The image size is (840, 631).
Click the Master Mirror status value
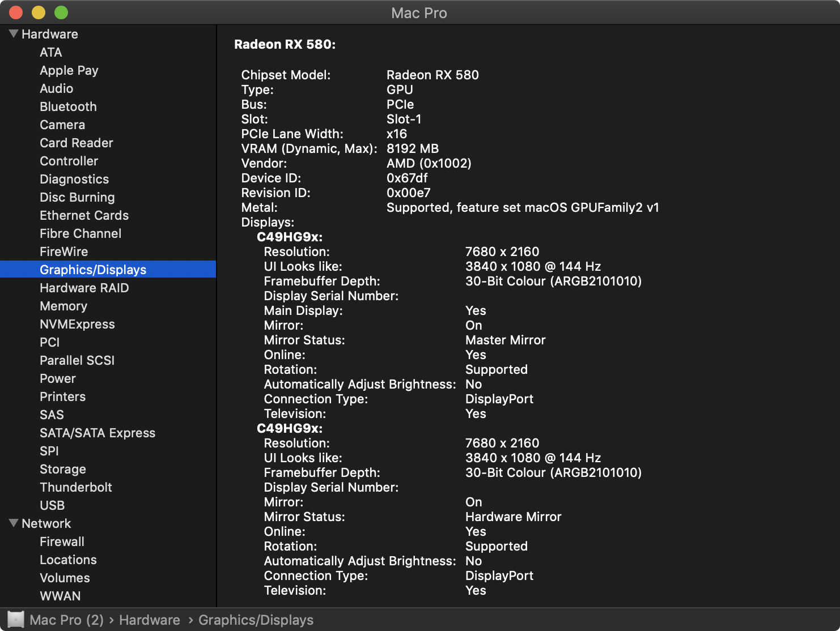click(x=506, y=340)
